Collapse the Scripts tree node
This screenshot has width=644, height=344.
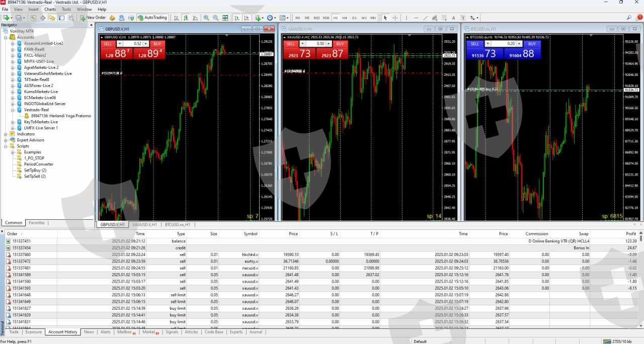[x=6, y=146]
